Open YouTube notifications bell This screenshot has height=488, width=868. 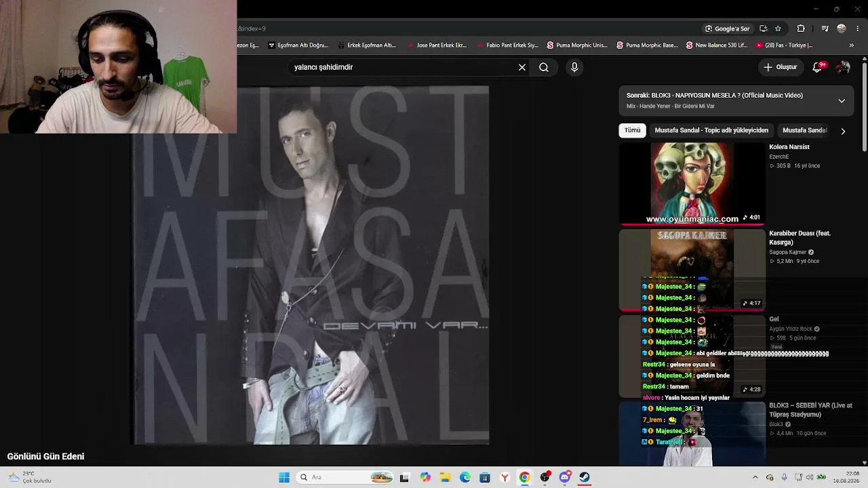click(818, 67)
